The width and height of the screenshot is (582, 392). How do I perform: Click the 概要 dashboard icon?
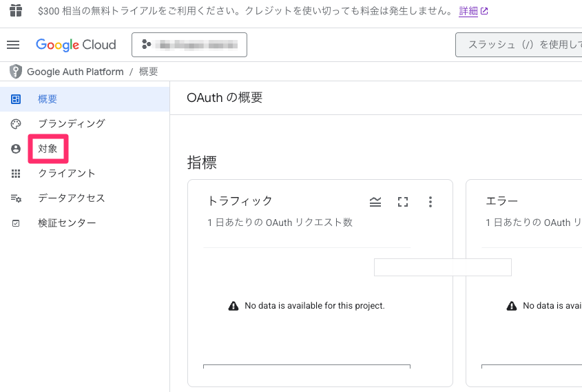click(x=16, y=99)
